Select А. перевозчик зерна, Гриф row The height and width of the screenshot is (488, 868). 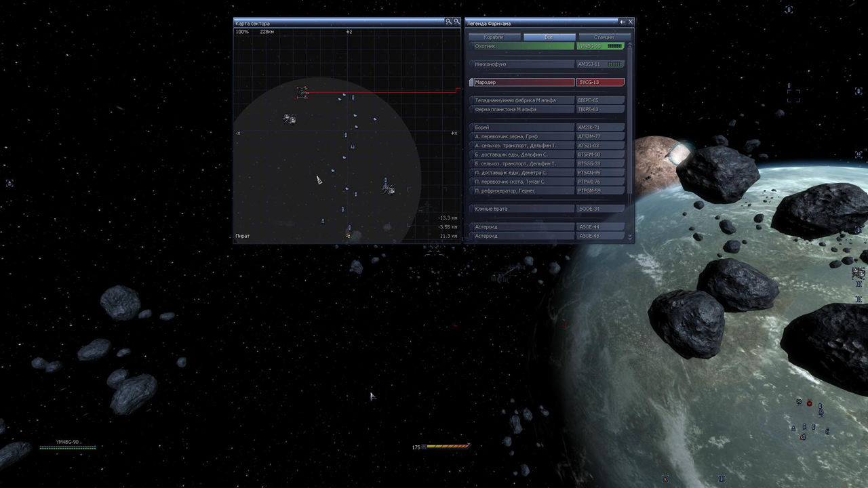(x=547, y=136)
